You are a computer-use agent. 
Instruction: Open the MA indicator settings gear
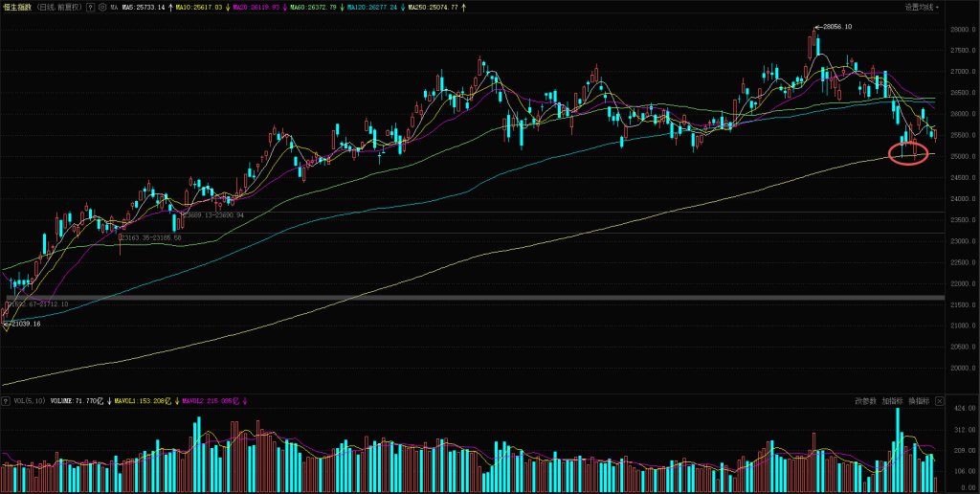102,7
